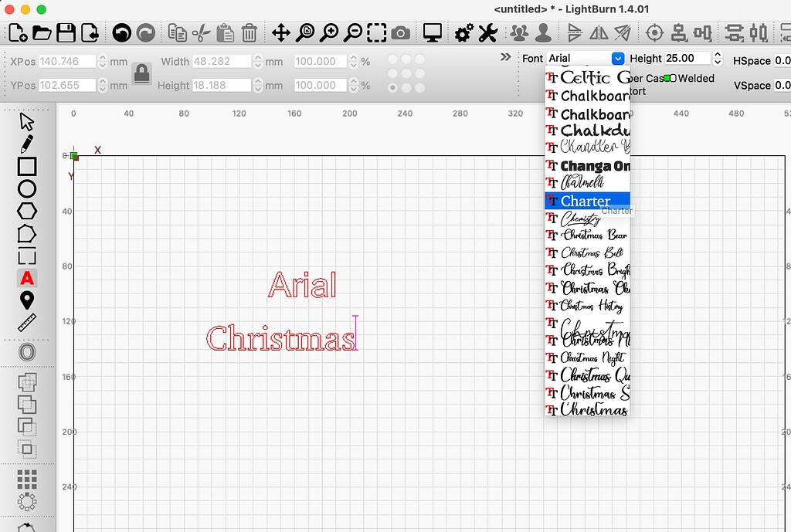791x532 pixels.
Task: Choose the Rectangle drawing tool
Action: click(x=25, y=167)
